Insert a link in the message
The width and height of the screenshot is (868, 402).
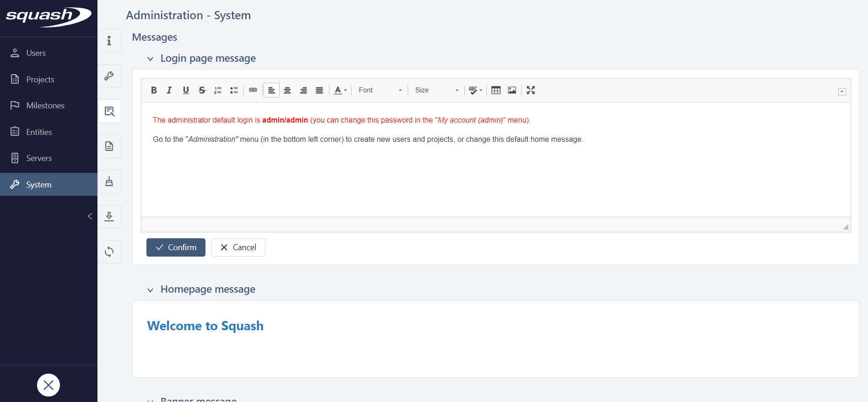(253, 90)
